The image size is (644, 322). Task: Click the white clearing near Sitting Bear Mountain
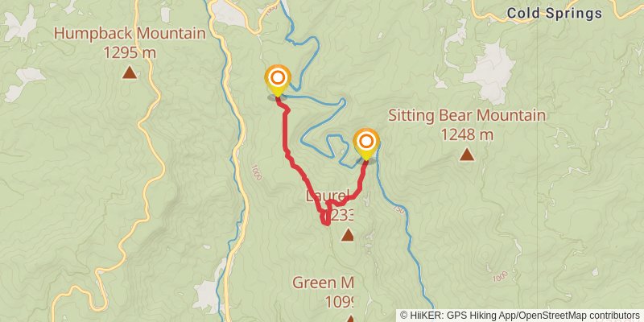coord(489,72)
